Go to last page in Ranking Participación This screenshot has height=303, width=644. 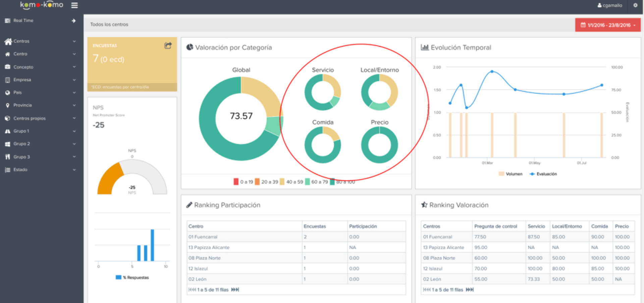coord(235,290)
